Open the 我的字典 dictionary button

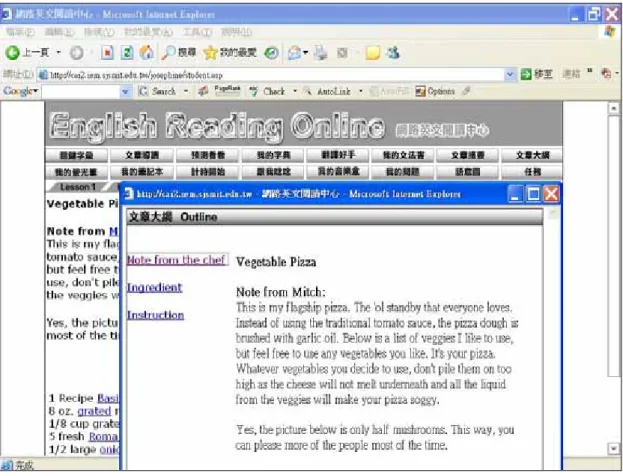[x=273, y=155]
